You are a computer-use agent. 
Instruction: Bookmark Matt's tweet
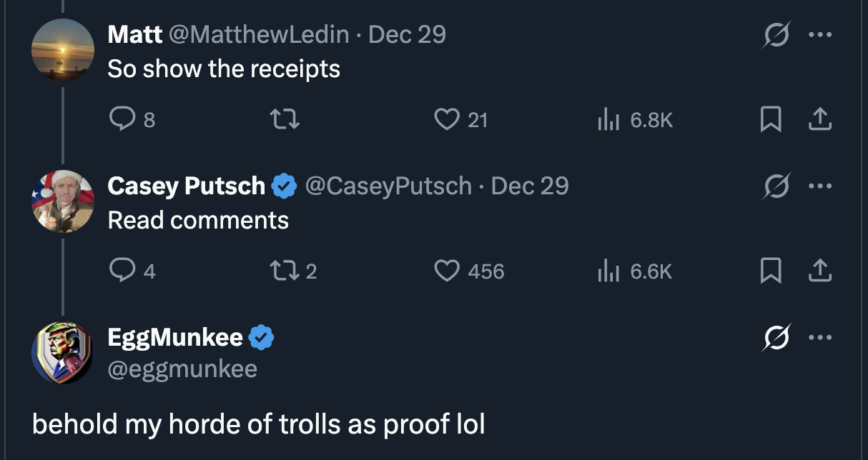coord(769,120)
